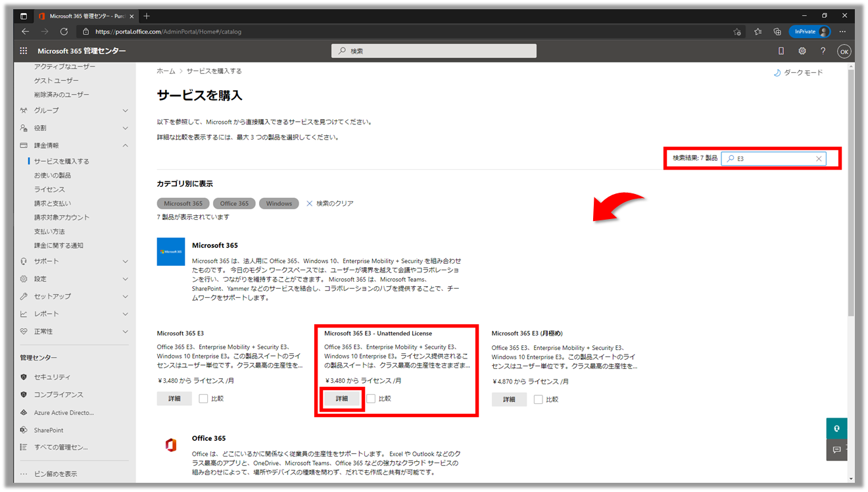Image resolution: width=868 pixels, height=492 pixels.
Task: Toggle ダークモード
Action: click(x=798, y=72)
